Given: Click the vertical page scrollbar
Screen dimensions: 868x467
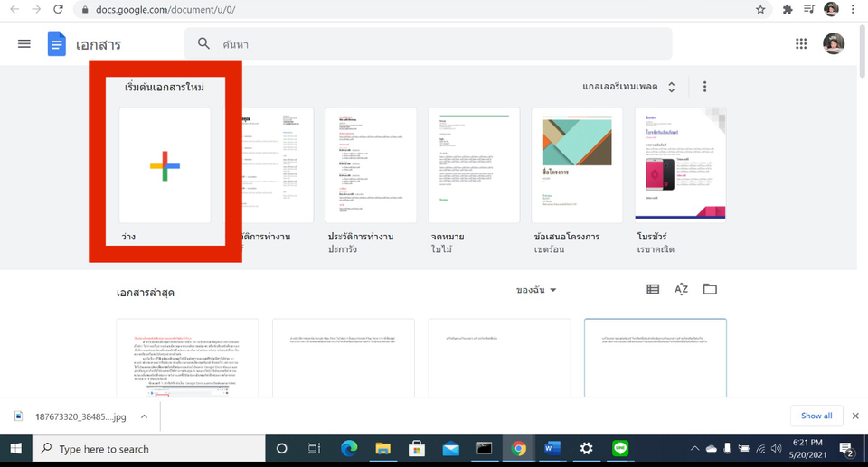Looking at the screenshot, I should pos(863,52).
